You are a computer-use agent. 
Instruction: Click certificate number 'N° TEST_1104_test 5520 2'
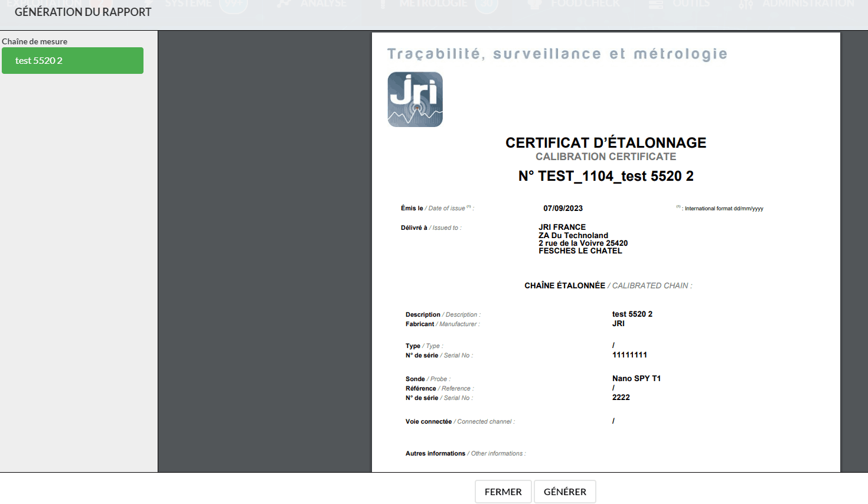pos(606,176)
